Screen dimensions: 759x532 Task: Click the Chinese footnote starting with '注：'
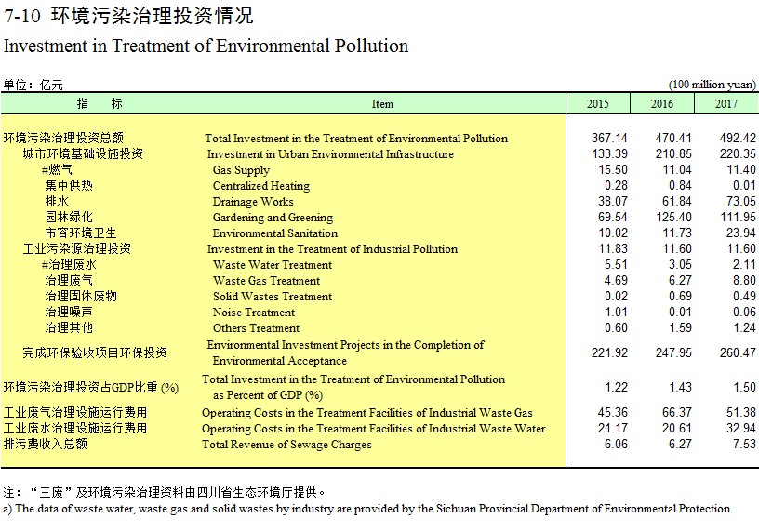pyautogui.click(x=165, y=493)
